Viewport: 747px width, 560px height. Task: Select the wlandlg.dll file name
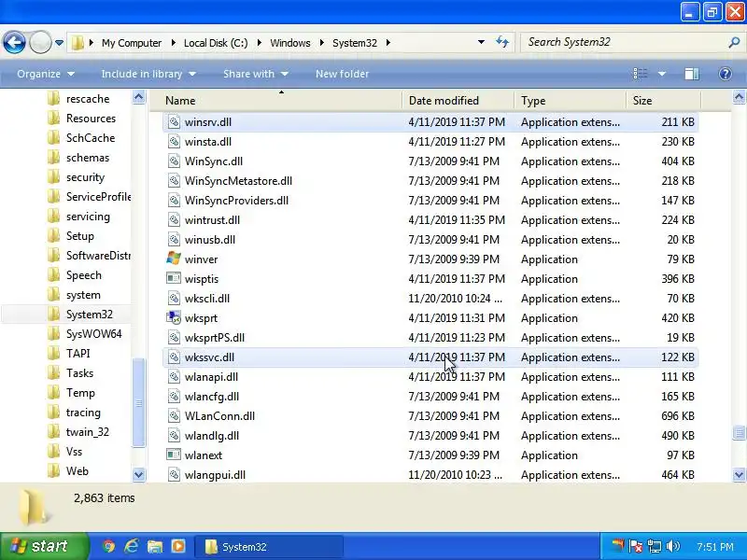click(212, 436)
